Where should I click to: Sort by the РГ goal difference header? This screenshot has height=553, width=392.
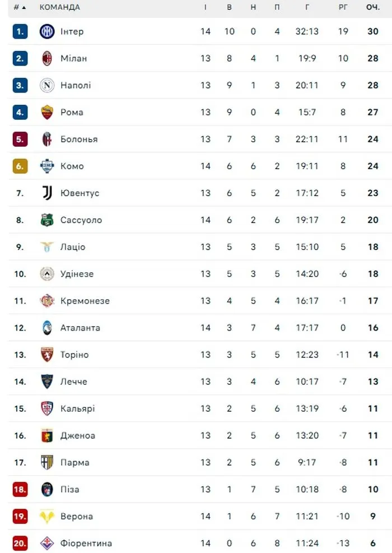343,7
